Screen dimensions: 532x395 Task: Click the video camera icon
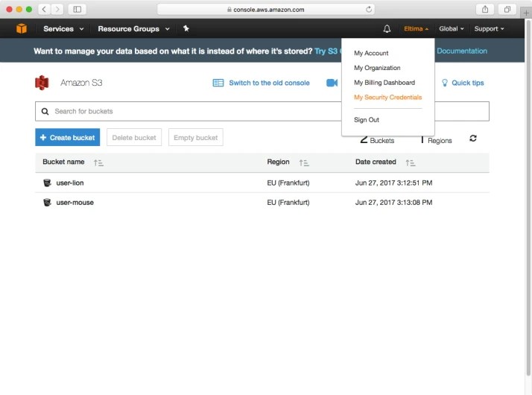[x=332, y=83]
